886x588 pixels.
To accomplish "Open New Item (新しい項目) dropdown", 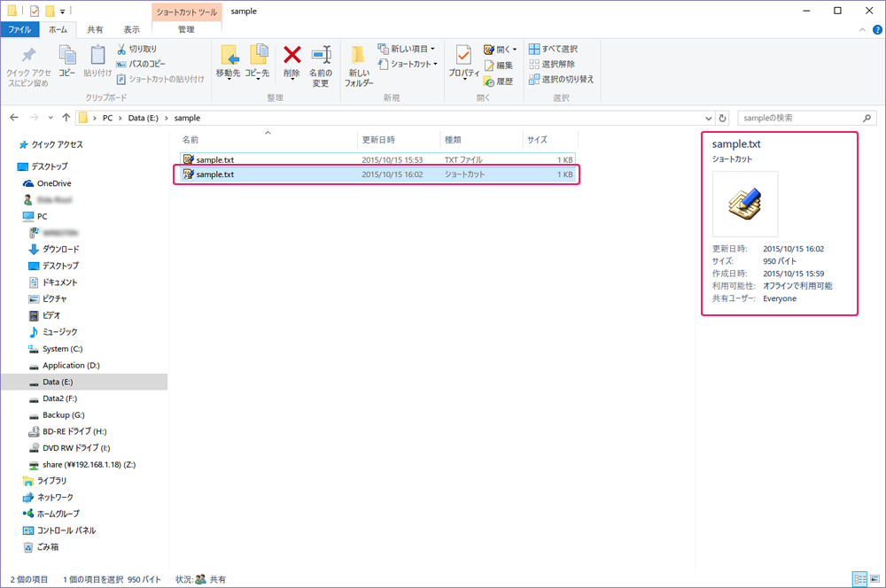I will coord(407,49).
